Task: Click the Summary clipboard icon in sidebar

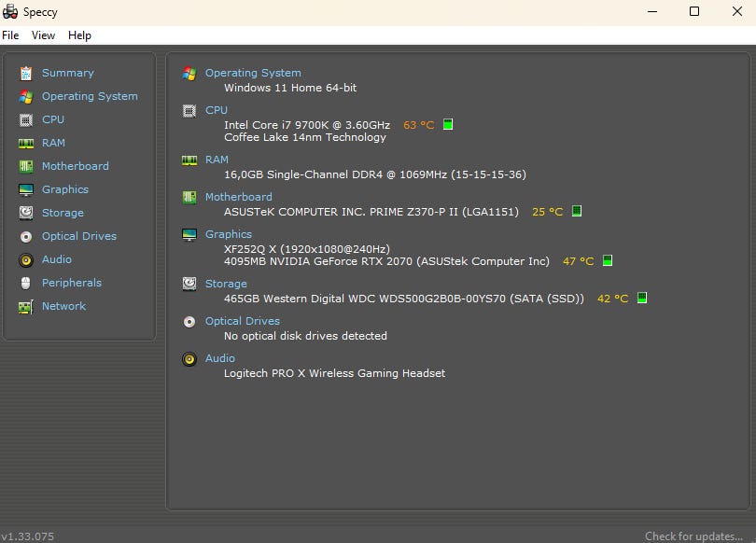Action: point(26,73)
